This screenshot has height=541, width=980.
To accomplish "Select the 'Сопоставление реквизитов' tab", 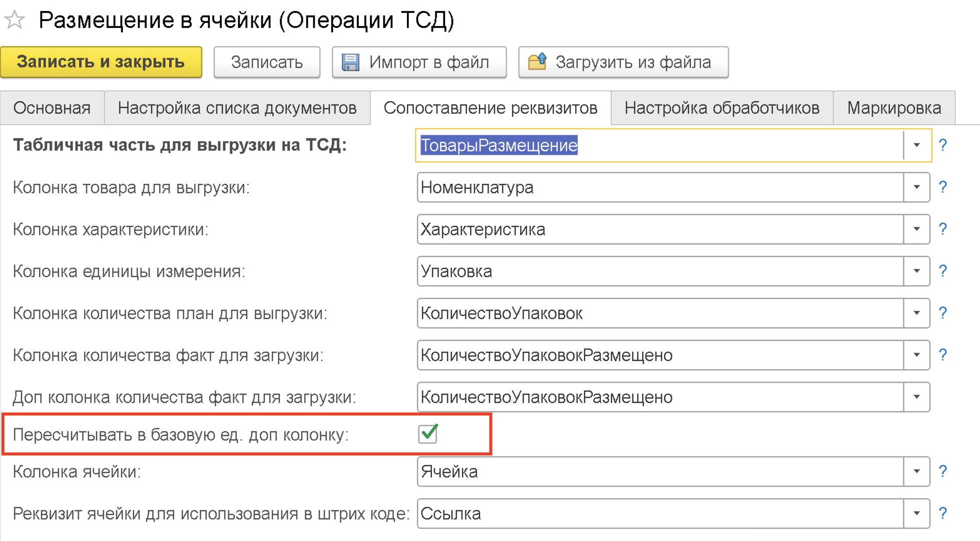I will pos(491,108).
